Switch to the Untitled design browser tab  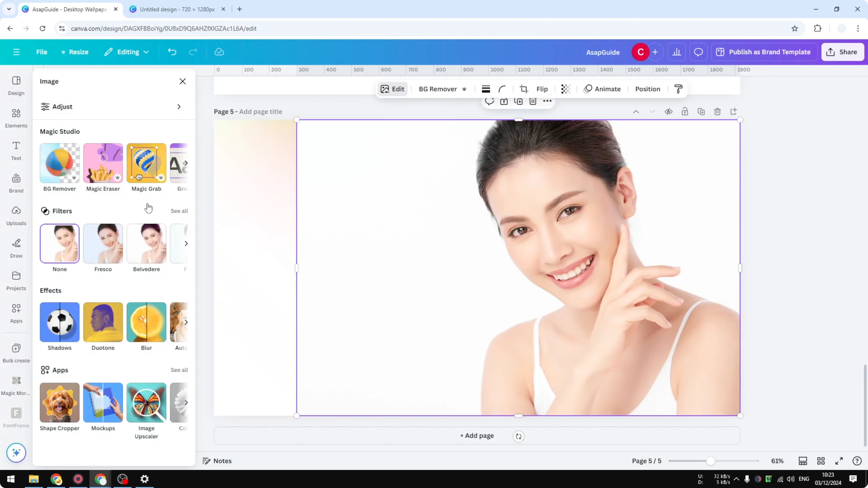click(x=175, y=9)
